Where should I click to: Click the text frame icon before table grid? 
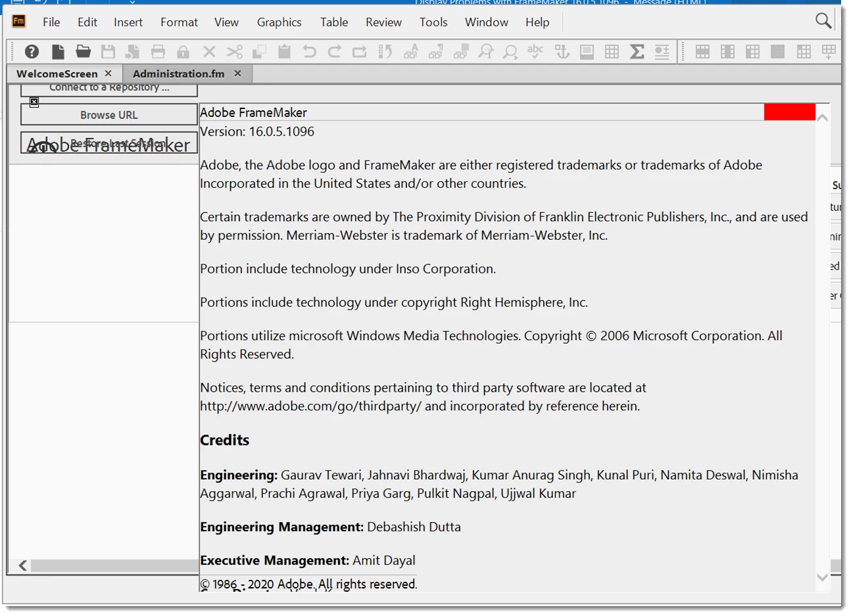(587, 51)
